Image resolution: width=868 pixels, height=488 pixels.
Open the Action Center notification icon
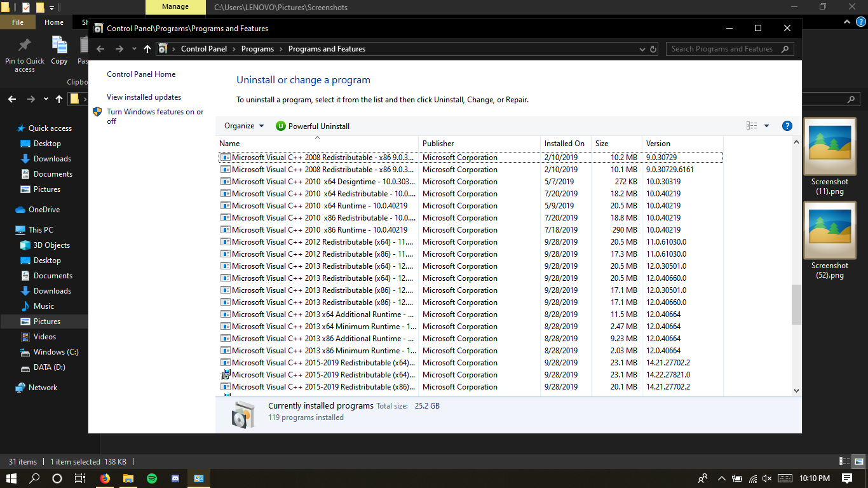(847, 478)
